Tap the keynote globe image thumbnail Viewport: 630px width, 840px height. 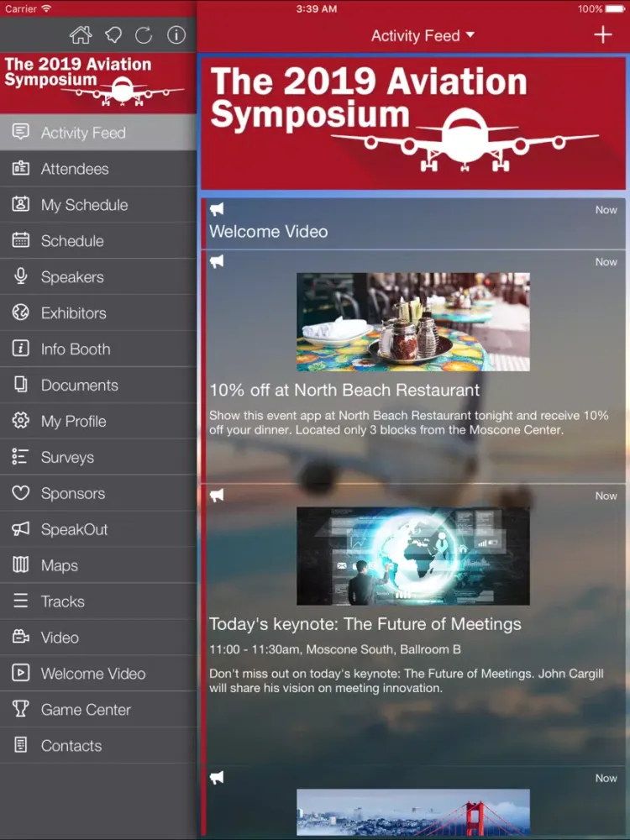[x=412, y=556]
